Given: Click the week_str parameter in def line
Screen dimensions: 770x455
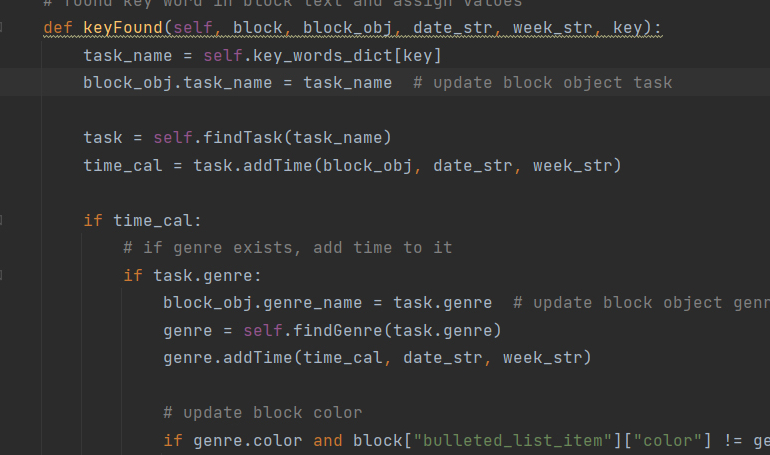Looking at the screenshot, I should point(552,27).
